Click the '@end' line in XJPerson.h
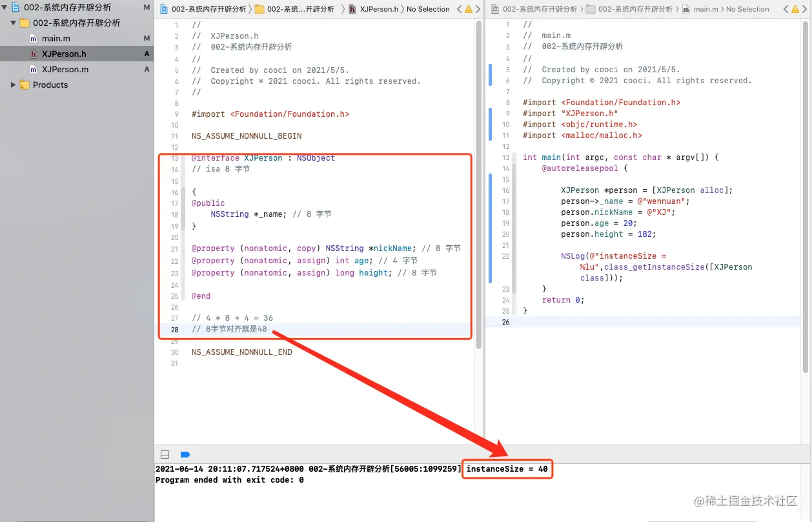 [x=201, y=296]
